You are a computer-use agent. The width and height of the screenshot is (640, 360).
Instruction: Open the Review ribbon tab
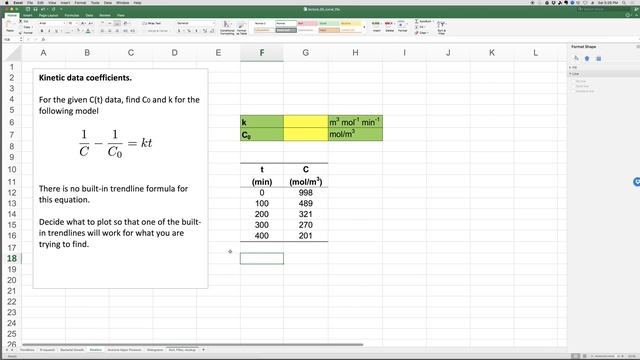pos(105,15)
